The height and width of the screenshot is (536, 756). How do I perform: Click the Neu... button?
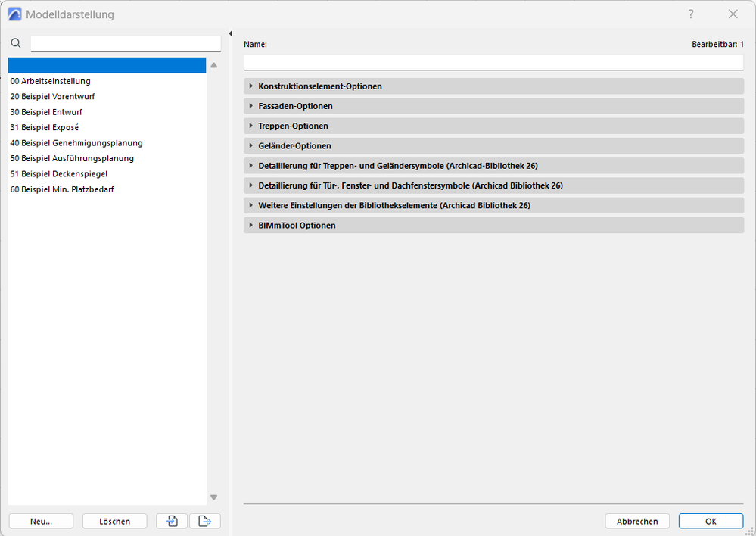pos(41,521)
